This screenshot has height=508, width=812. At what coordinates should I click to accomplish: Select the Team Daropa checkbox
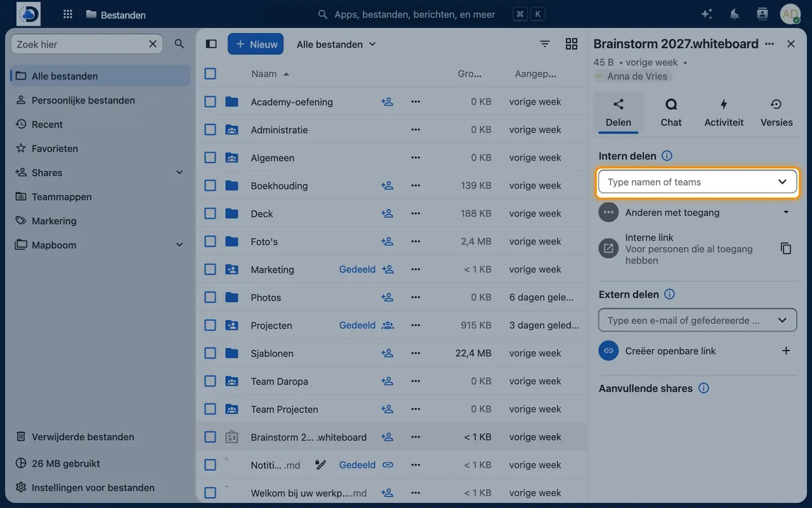pyautogui.click(x=211, y=381)
